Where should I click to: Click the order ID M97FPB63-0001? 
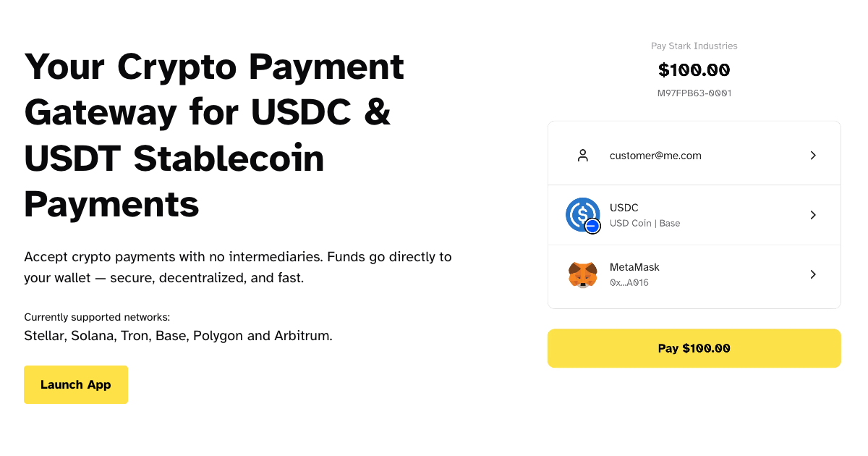[694, 93]
